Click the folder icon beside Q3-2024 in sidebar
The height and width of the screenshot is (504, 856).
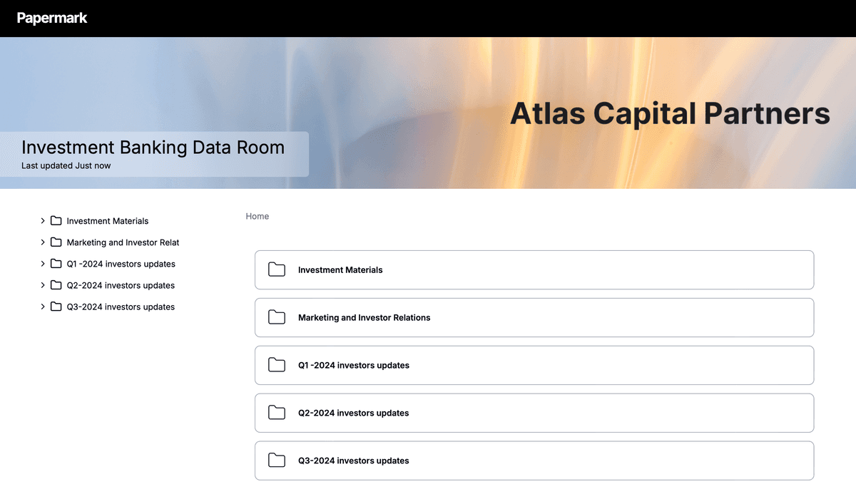pyautogui.click(x=56, y=307)
